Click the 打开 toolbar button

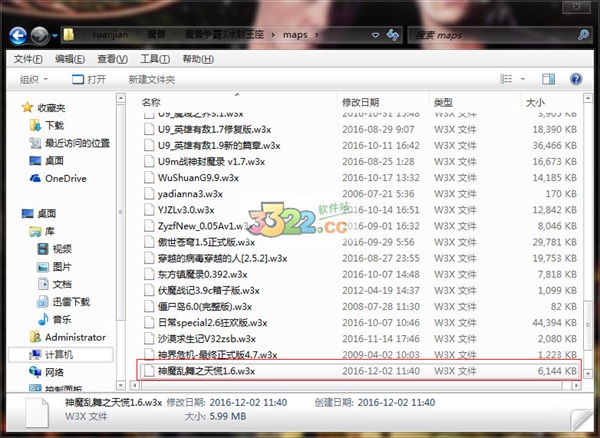click(89, 80)
